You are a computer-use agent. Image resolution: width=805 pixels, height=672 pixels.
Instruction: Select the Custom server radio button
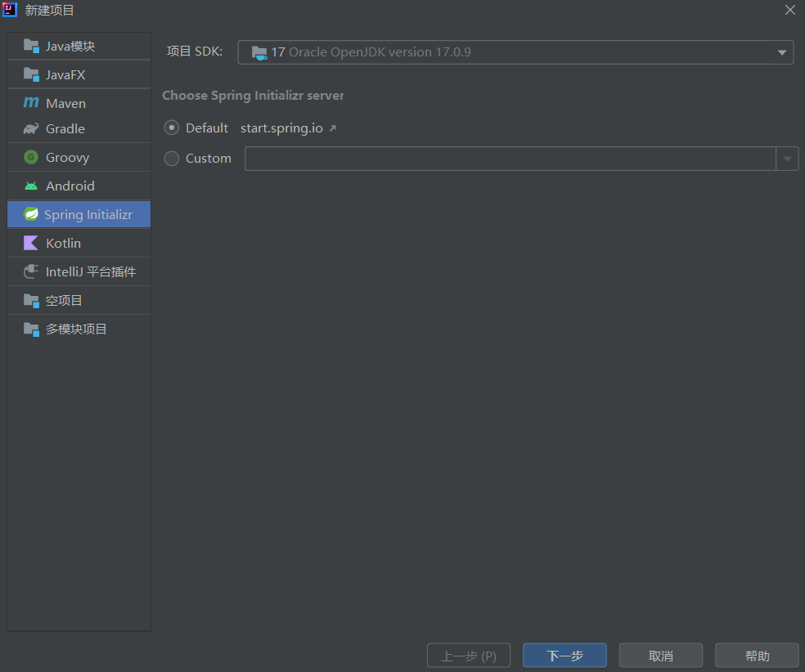(172, 159)
